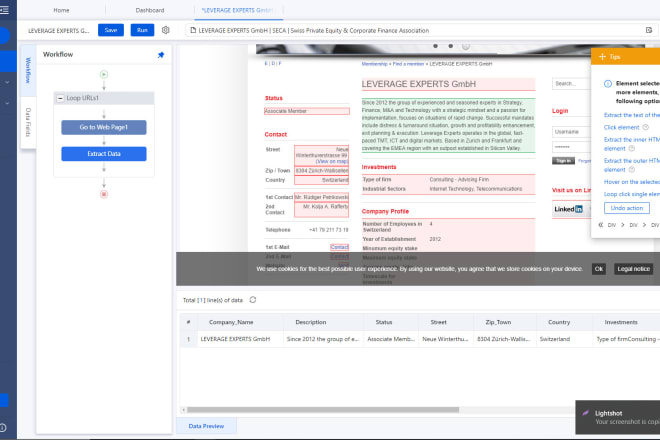The image size is (660, 440).
Task: Accept cookies with the Ok button
Action: [599, 269]
